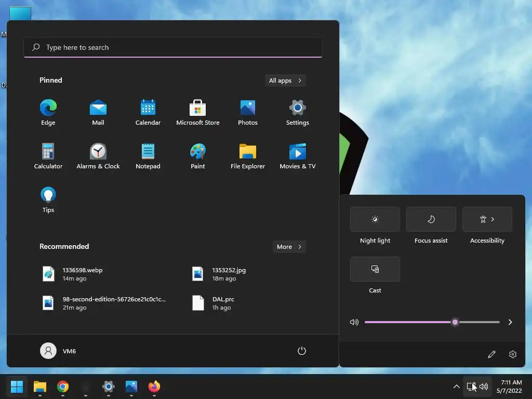Toggle Night light on
This screenshot has width=532, height=399.
375,219
